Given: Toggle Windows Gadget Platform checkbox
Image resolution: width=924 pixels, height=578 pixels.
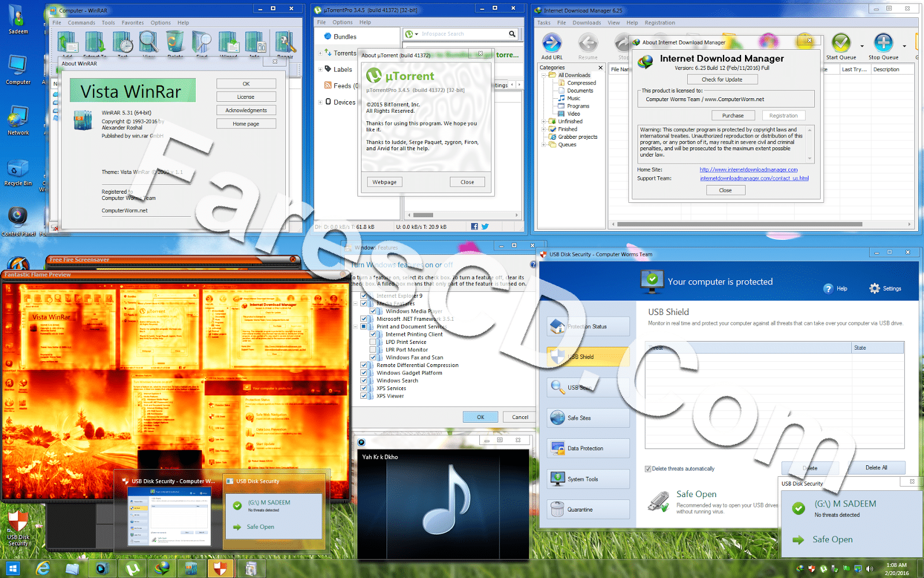Looking at the screenshot, I should click(364, 373).
